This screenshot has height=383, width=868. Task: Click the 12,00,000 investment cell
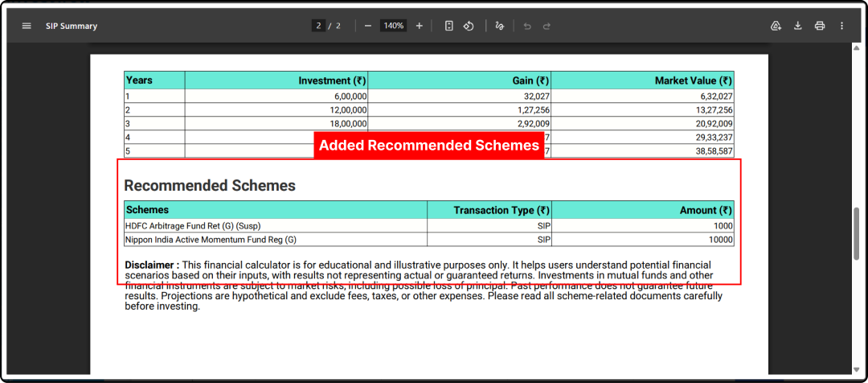(276, 109)
